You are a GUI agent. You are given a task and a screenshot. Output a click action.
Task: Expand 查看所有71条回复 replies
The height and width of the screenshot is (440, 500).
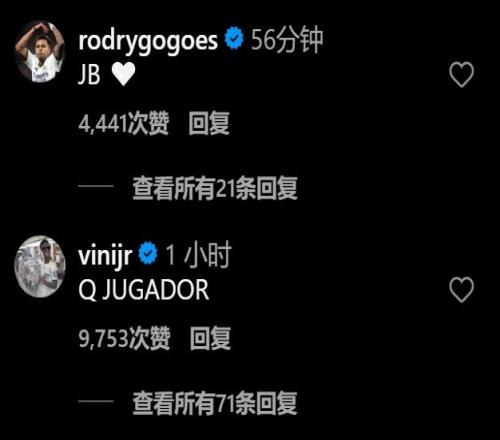[x=215, y=403]
